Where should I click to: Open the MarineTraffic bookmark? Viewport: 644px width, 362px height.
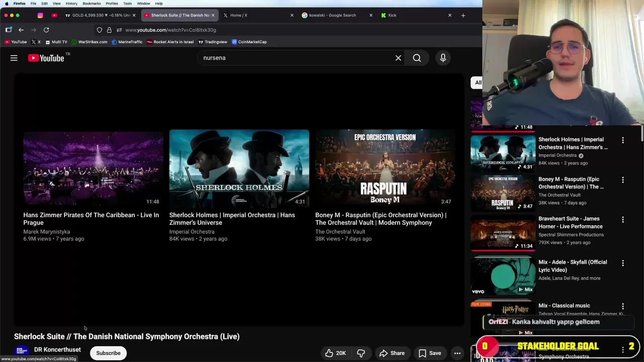(x=127, y=42)
